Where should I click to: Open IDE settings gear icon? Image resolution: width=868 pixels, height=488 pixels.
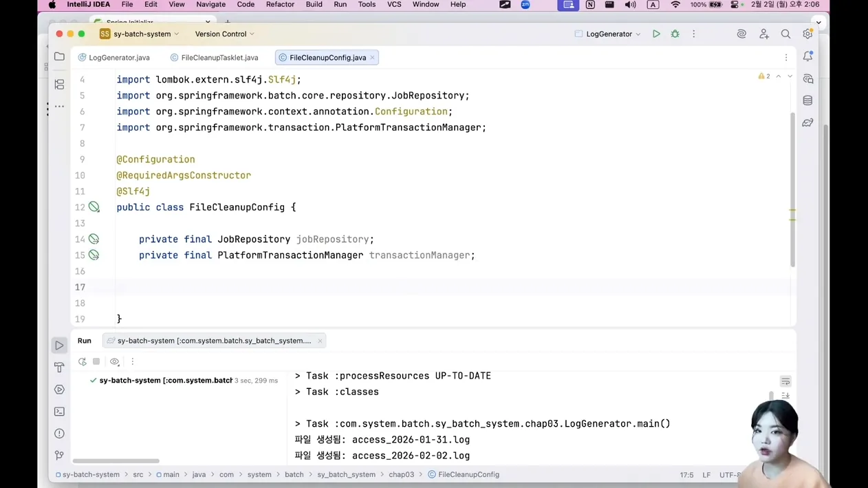tap(807, 34)
